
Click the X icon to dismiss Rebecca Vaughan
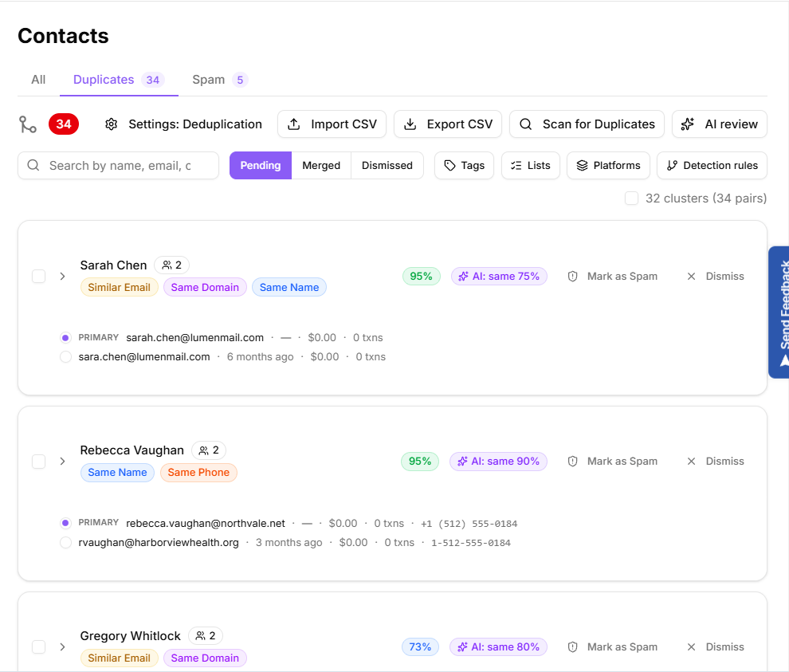tap(692, 462)
